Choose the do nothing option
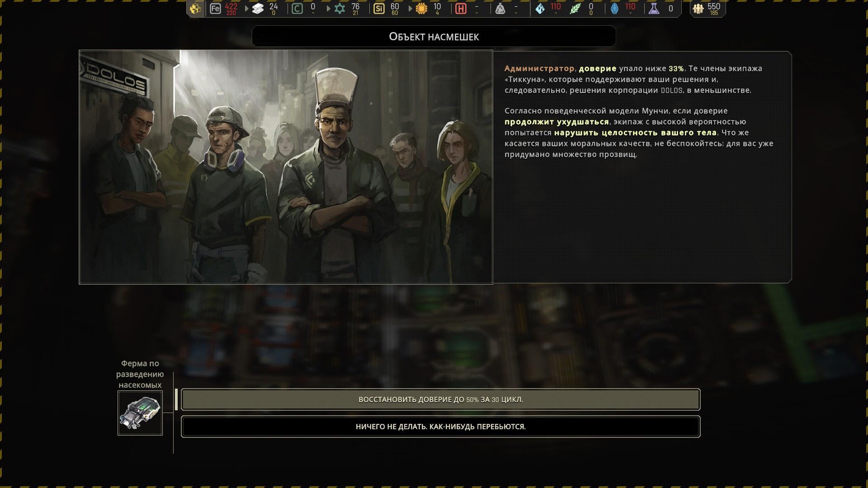This screenshot has width=868, height=488. click(440, 427)
